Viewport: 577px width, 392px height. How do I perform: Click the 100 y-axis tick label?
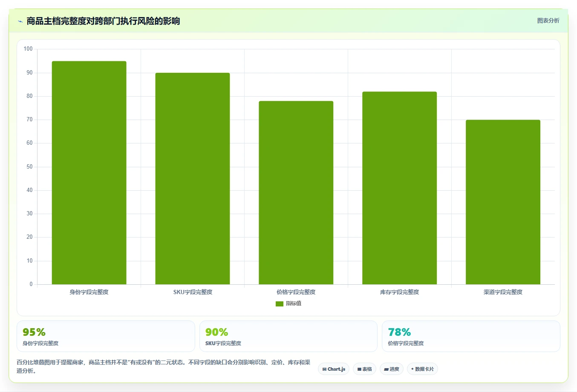(28, 49)
